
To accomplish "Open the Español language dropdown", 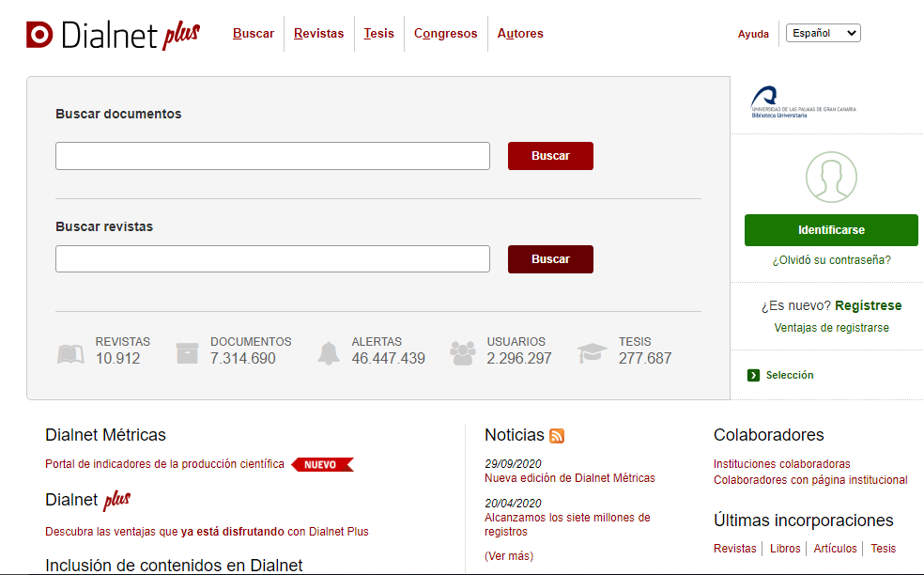I will click(824, 33).
